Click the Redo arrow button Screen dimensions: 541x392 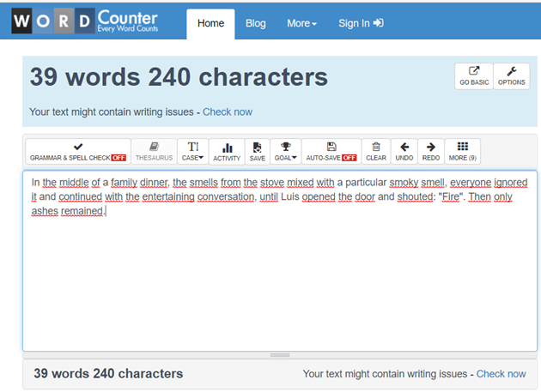coord(431,152)
